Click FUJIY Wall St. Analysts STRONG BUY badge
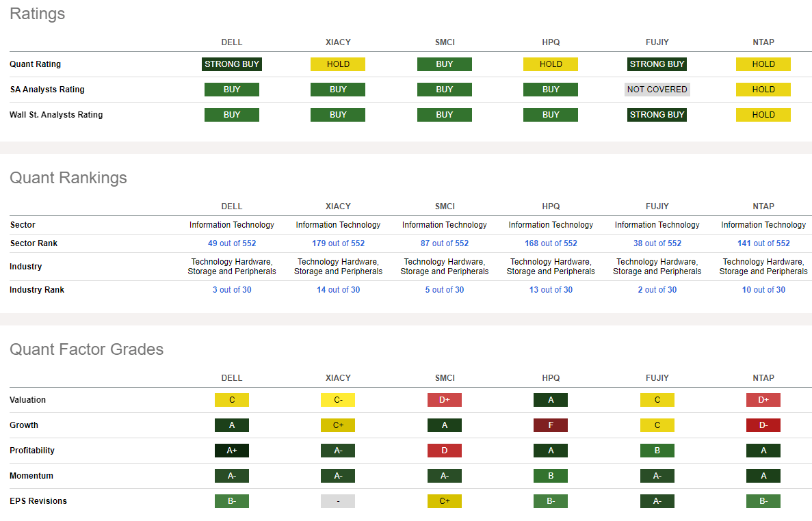This screenshot has width=812, height=521. pos(657,115)
